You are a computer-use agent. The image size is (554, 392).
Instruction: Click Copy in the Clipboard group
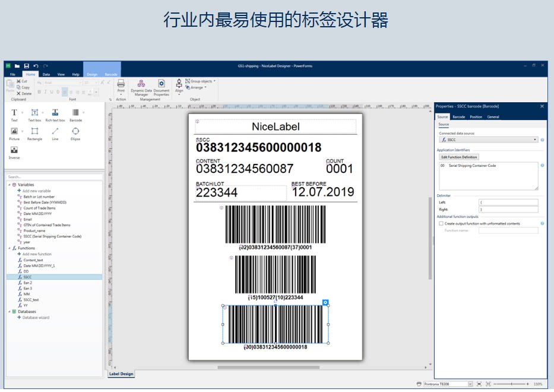pyautogui.click(x=23, y=87)
